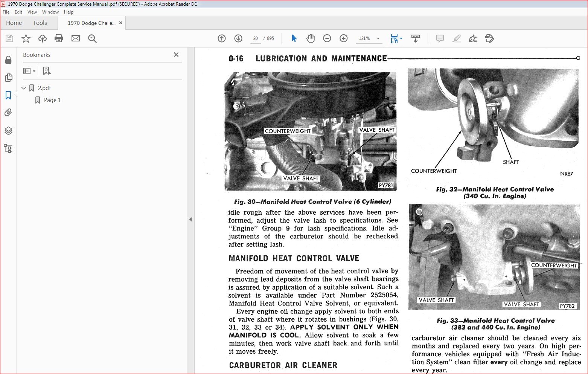588x374 pixels.
Task: Select the Highlight text tool
Action: (456, 38)
